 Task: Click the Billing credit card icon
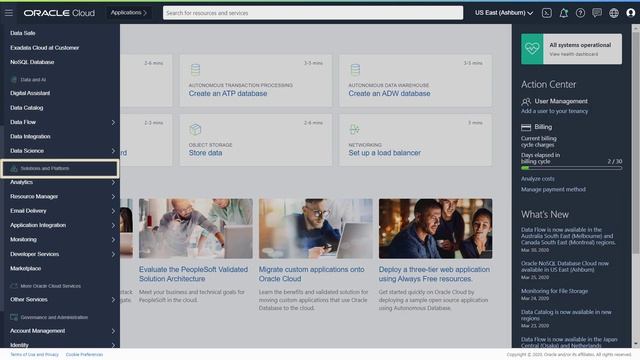pos(526,127)
